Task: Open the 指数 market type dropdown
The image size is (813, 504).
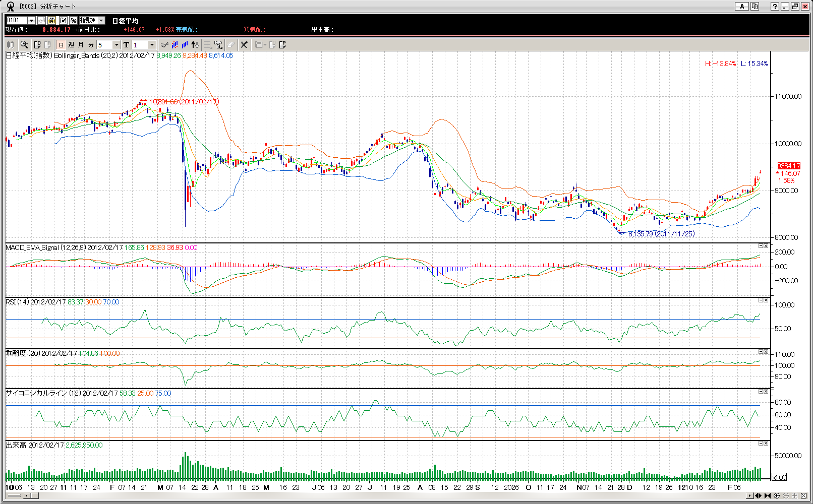Action: 101,20
